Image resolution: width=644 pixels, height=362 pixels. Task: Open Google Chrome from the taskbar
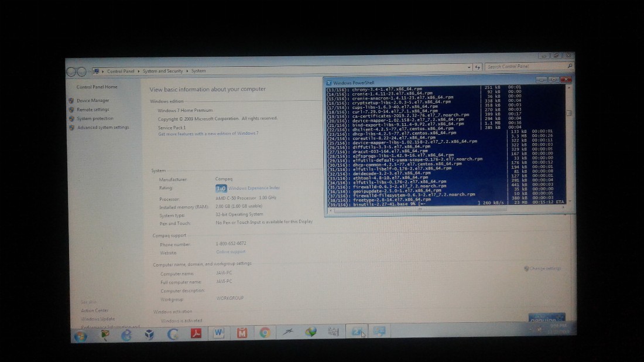tap(265, 332)
